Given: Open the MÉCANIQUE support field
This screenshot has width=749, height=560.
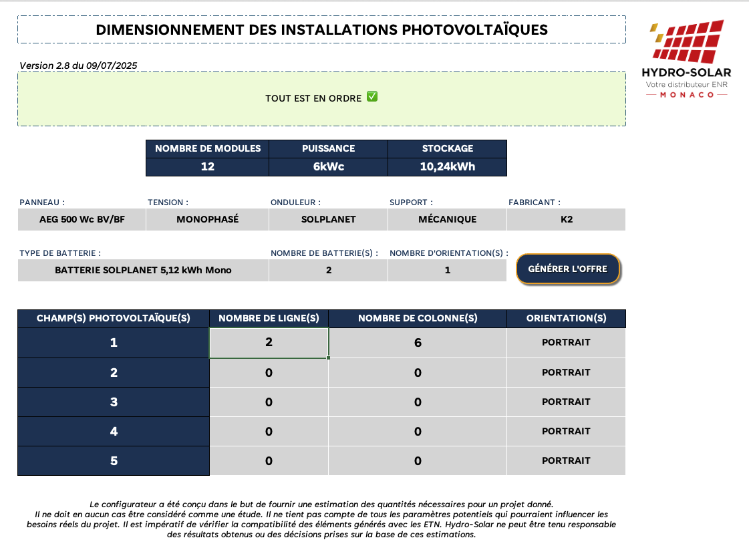Looking at the screenshot, I should point(447,219).
